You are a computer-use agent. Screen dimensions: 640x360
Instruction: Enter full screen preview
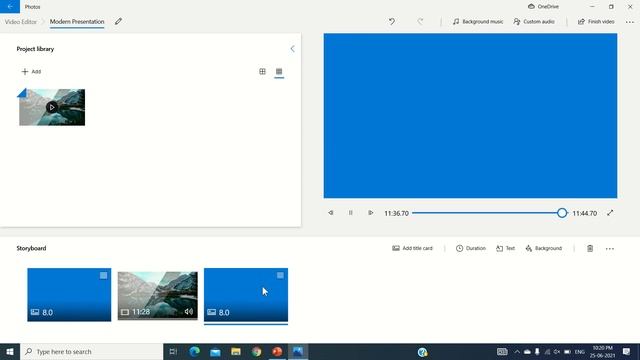tap(610, 213)
